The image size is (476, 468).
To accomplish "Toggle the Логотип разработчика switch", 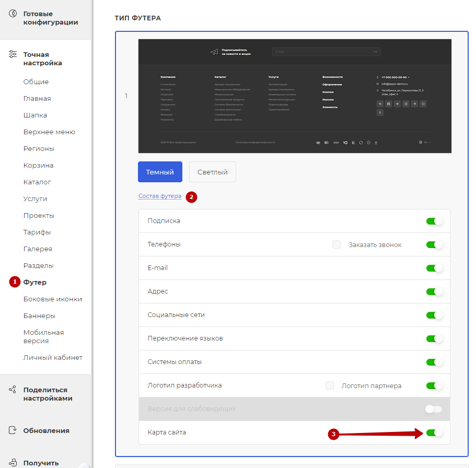I will [434, 385].
